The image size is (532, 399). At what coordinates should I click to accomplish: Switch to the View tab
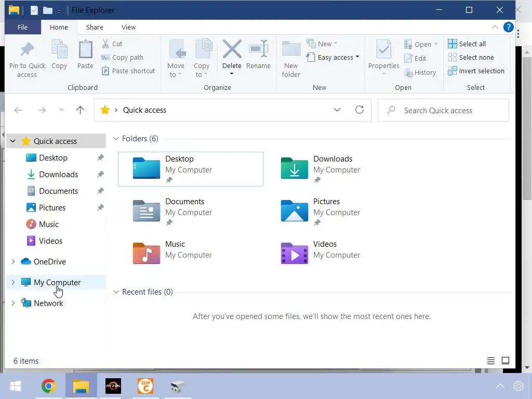tap(129, 27)
